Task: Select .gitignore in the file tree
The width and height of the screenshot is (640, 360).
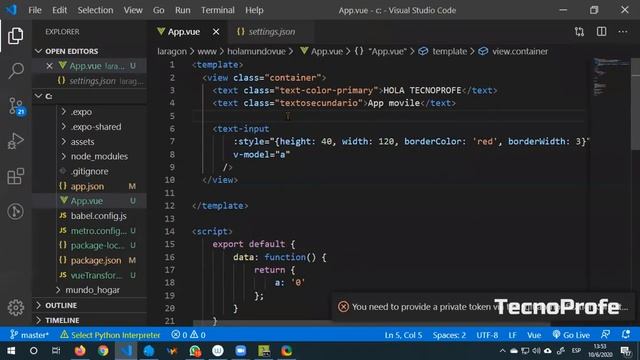Action: pyautogui.click(x=89, y=171)
